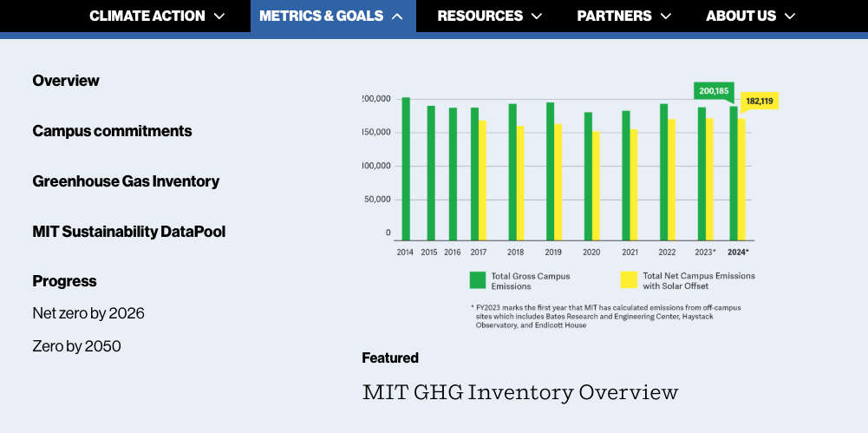Click the yellow Total Net Campus Emissions swatch
Image resolution: width=868 pixels, height=433 pixels.
click(629, 279)
